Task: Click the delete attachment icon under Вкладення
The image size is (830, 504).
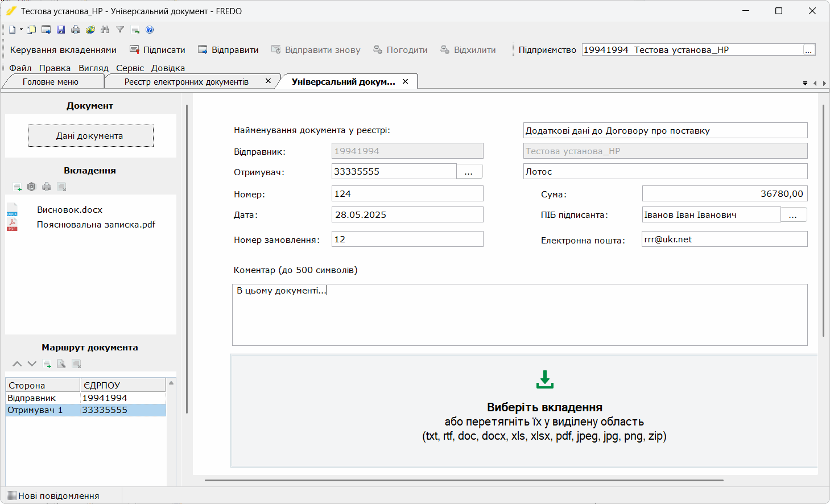Action: pyautogui.click(x=61, y=187)
